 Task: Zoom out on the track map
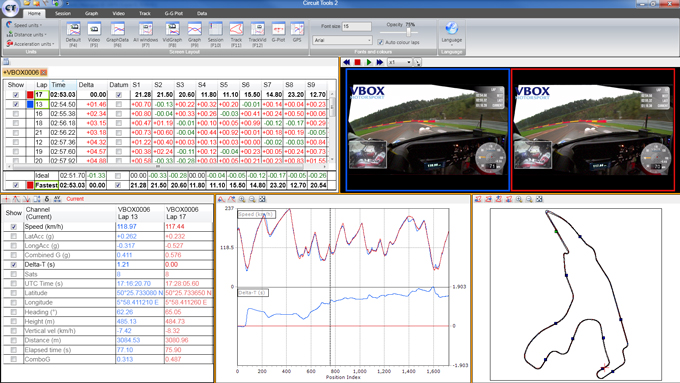pyautogui.click(x=529, y=200)
